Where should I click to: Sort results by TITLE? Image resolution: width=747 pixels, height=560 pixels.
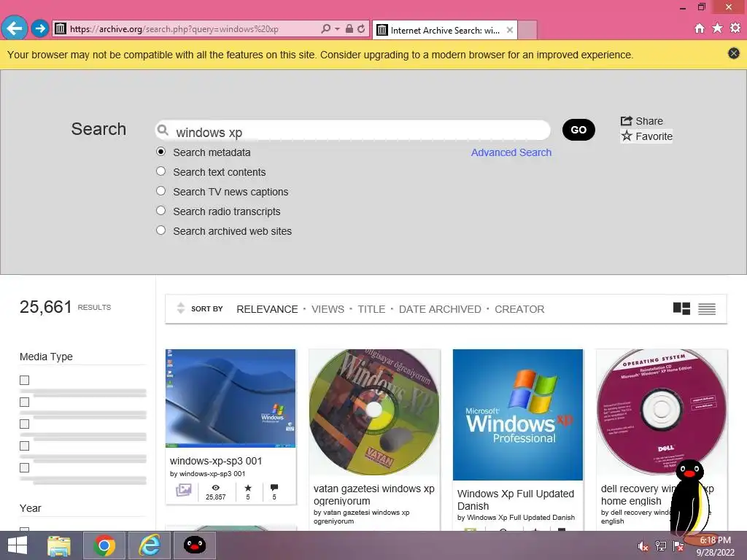coord(371,309)
